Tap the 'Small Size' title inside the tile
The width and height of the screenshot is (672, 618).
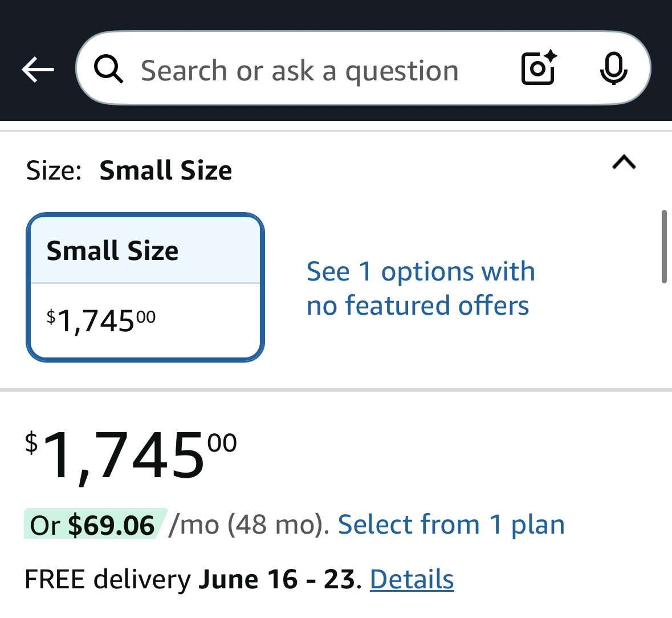[112, 250]
